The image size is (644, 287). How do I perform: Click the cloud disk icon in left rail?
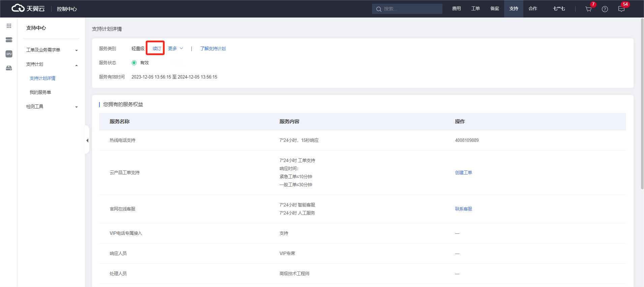(9, 68)
